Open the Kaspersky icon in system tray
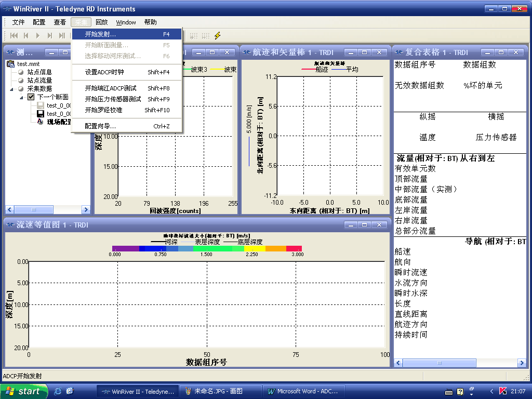 coord(503,391)
